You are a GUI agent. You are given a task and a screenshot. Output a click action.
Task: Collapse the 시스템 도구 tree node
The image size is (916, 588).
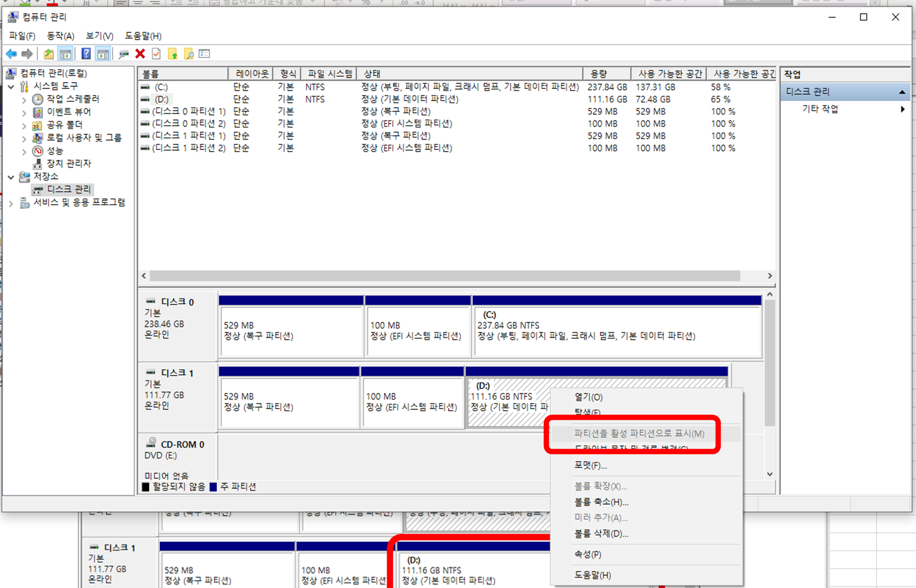pyautogui.click(x=11, y=87)
